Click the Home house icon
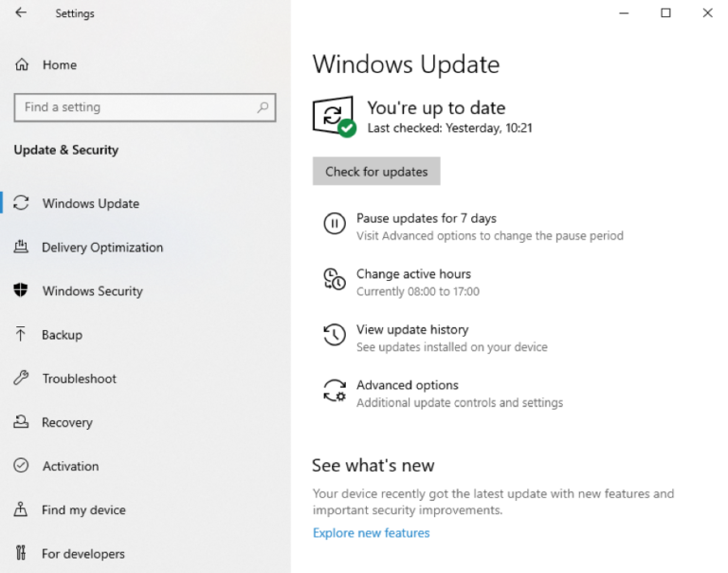Image resolution: width=728 pixels, height=573 pixels. point(22,65)
